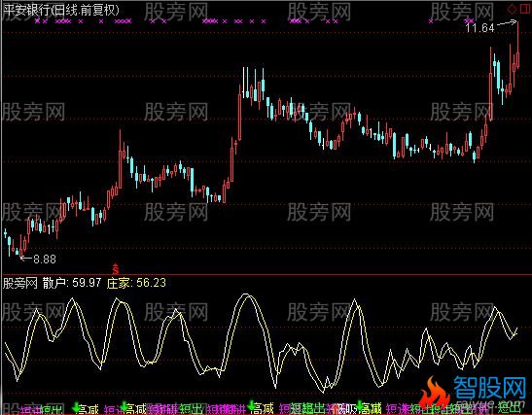This screenshot has height=415, width=532.
Task: Click the chart title 平安银行(日线.前复权)
Action: click(x=61, y=10)
